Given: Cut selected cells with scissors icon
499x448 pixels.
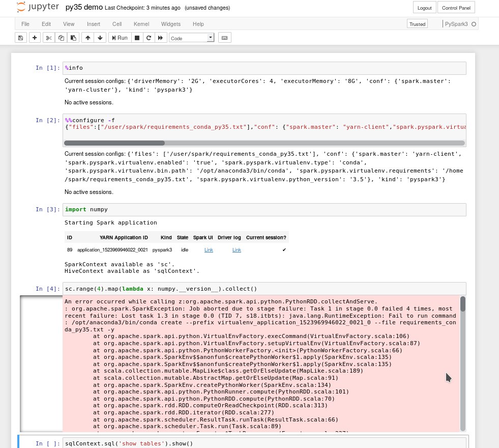Looking at the screenshot, I should click(49, 38).
